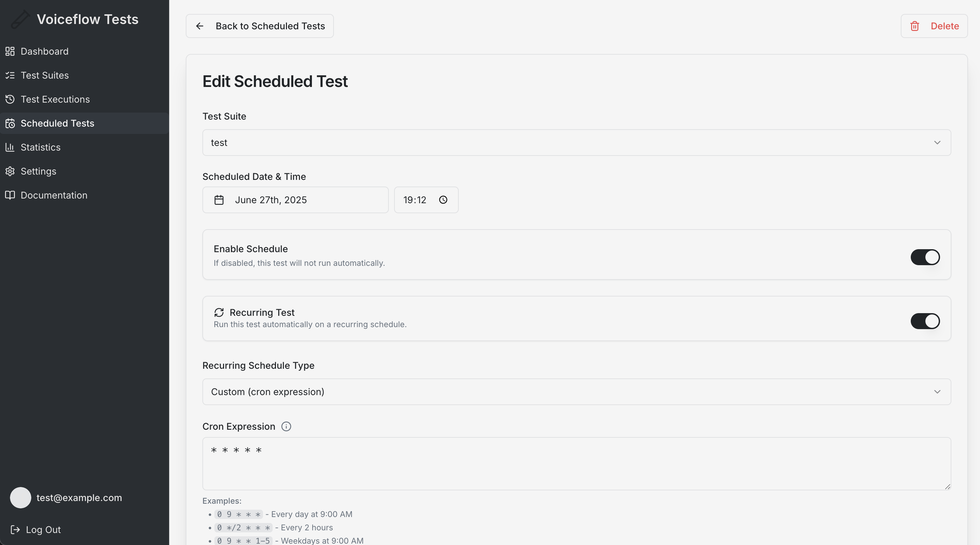Click 'Run this test automatically' description text
Viewport: 980px width, 545px height.
pyautogui.click(x=310, y=324)
